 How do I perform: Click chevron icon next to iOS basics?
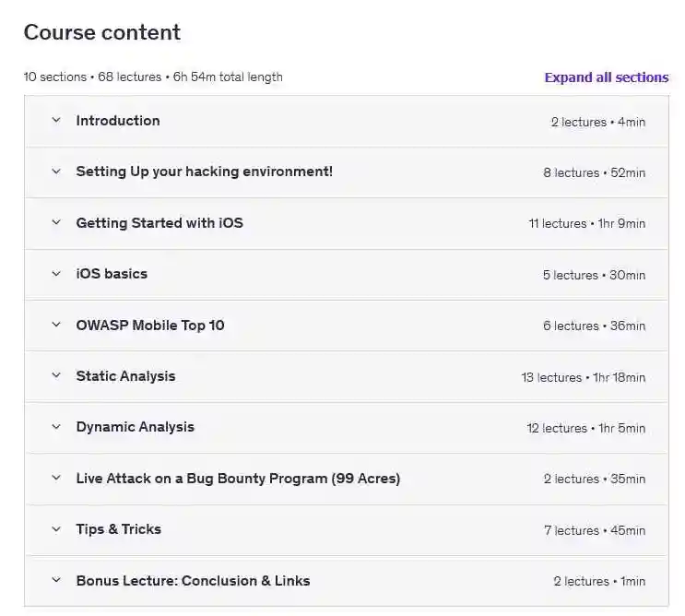click(x=56, y=274)
